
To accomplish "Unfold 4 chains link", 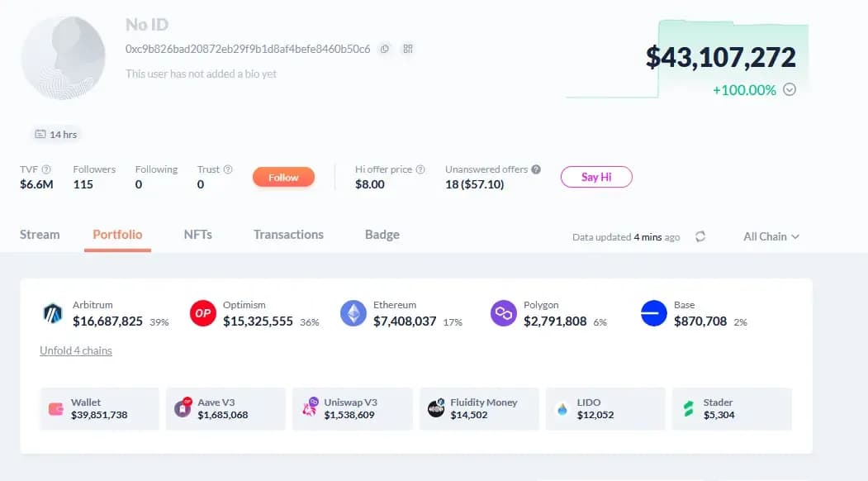I will (76, 350).
